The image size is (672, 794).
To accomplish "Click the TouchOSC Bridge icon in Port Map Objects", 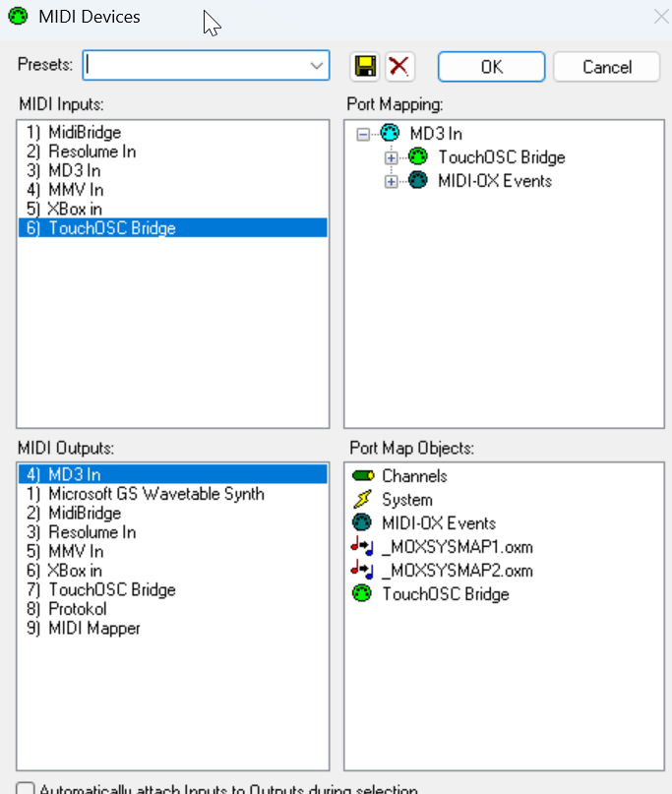I will (362, 594).
